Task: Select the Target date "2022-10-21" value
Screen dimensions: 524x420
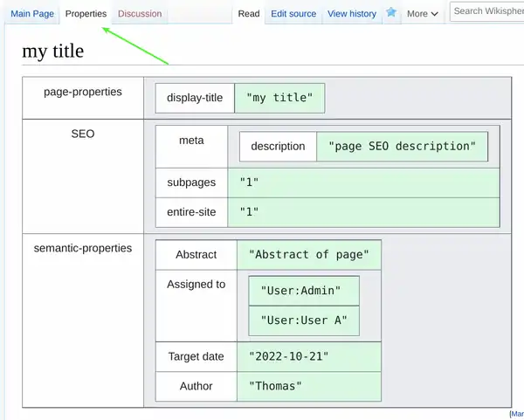Action: [289, 357]
